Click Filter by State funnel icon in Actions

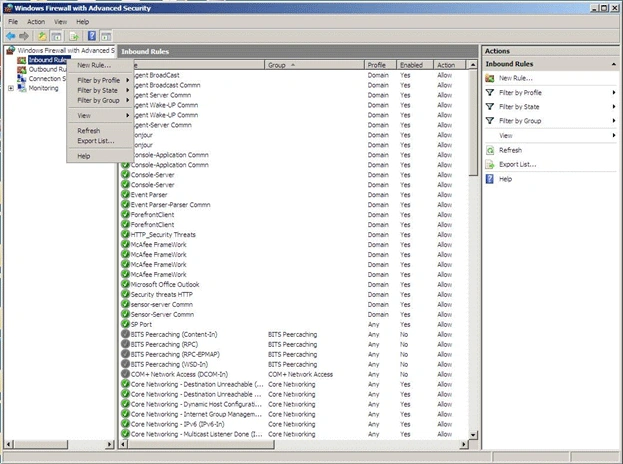pyautogui.click(x=490, y=106)
